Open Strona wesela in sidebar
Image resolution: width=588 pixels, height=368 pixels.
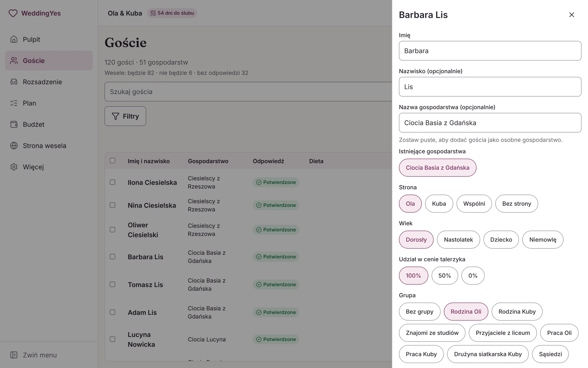(x=49, y=146)
